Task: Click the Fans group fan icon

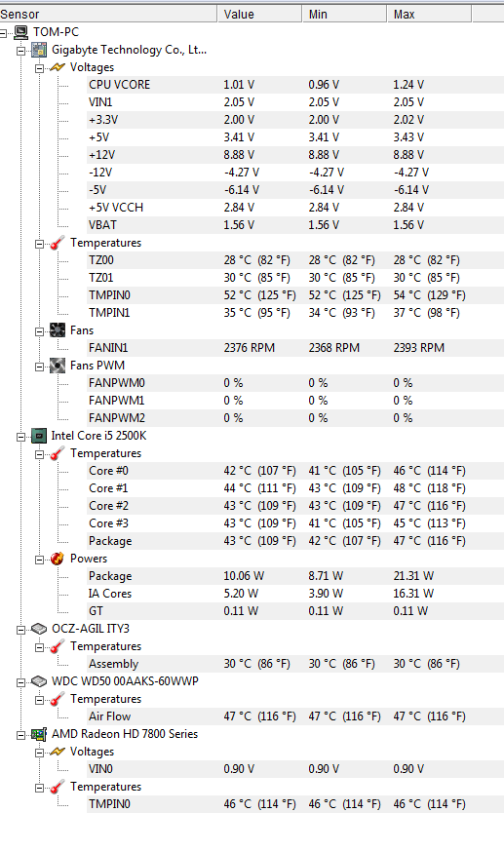Action: click(x=58, y=330)
